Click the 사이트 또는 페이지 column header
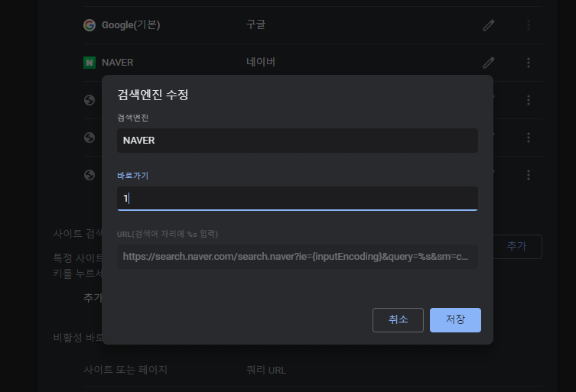The height and width of the screenshot is (392, 576). [x=125, y=370]
